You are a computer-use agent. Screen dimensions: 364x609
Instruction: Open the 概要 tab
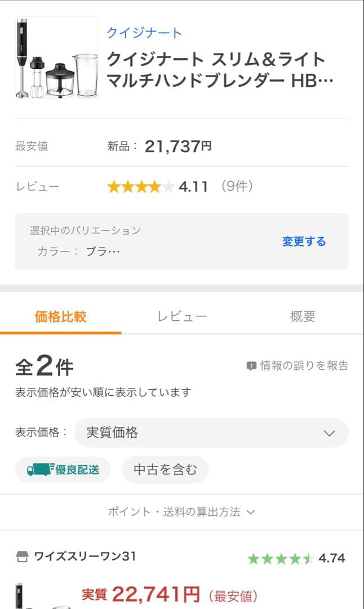(x=303, y=316)
